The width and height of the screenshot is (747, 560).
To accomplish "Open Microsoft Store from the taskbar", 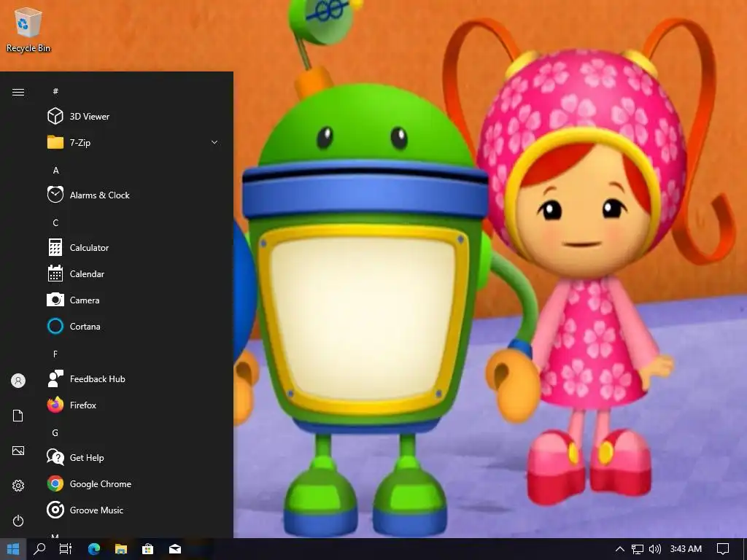I will (147, 549).
